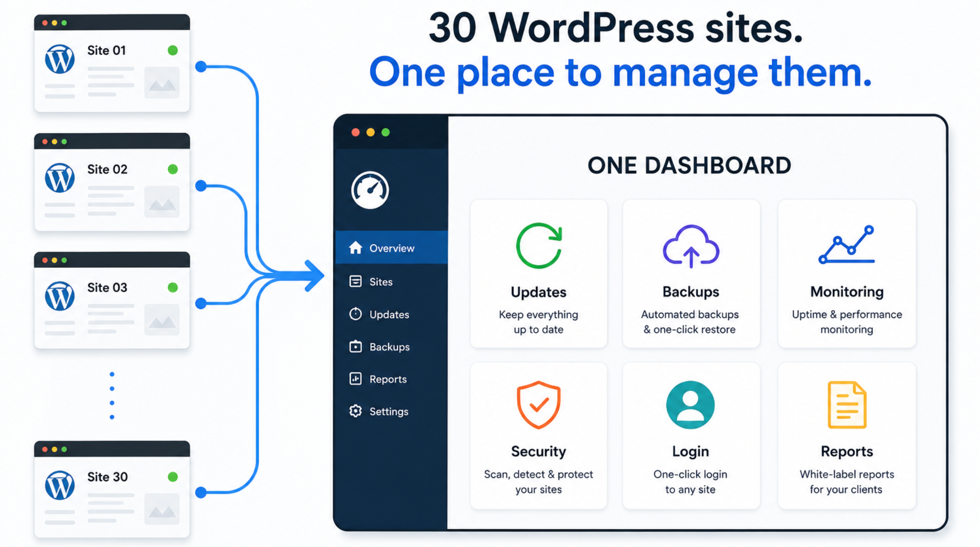Screen dimensions: 980x547
Task: Click the Settings gear icon
Action: pos(355,411)
